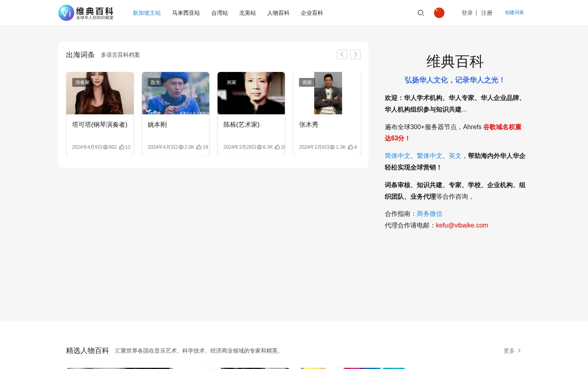Image resolution: width=588 pixels, height=369 pixels.
Task: Click the eye views icon on 姚本刚 card
Action: tap(181, 147)
